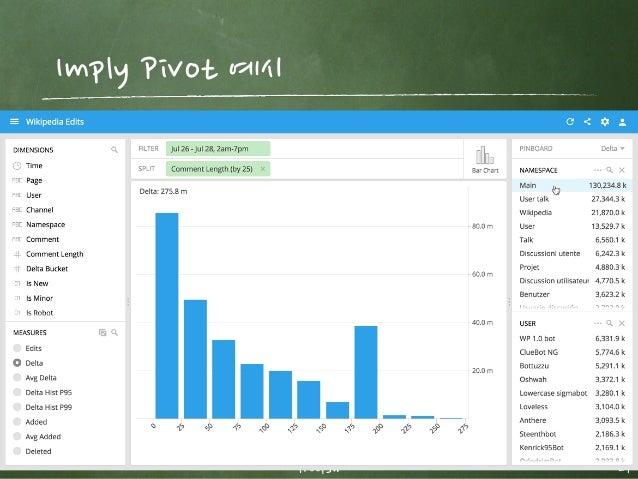The height and width of the screenshot is (479, 638).
Task: Select WP 1.0 bot user row
Action: [x=572, y=338]
